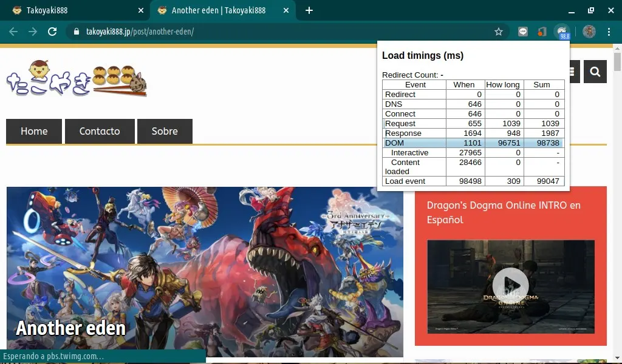
Task: Click the Content loaded row label
Action: 402,167
